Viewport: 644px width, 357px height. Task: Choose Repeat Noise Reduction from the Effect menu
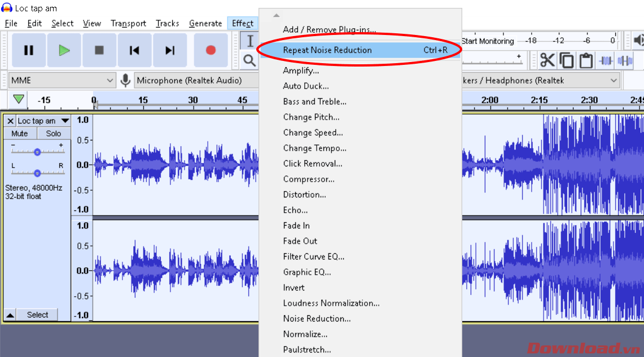pyautogui.click(x=326, y=50)
